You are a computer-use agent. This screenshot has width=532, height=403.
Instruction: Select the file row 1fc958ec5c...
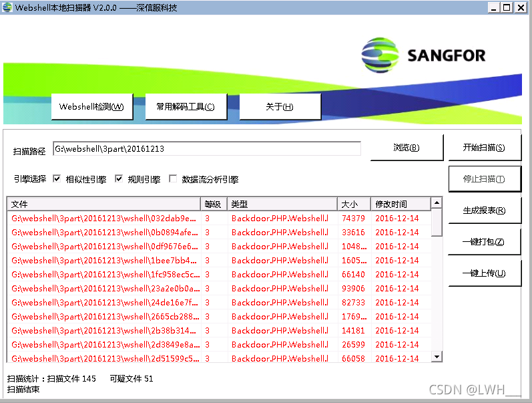(x=219, y=275)
